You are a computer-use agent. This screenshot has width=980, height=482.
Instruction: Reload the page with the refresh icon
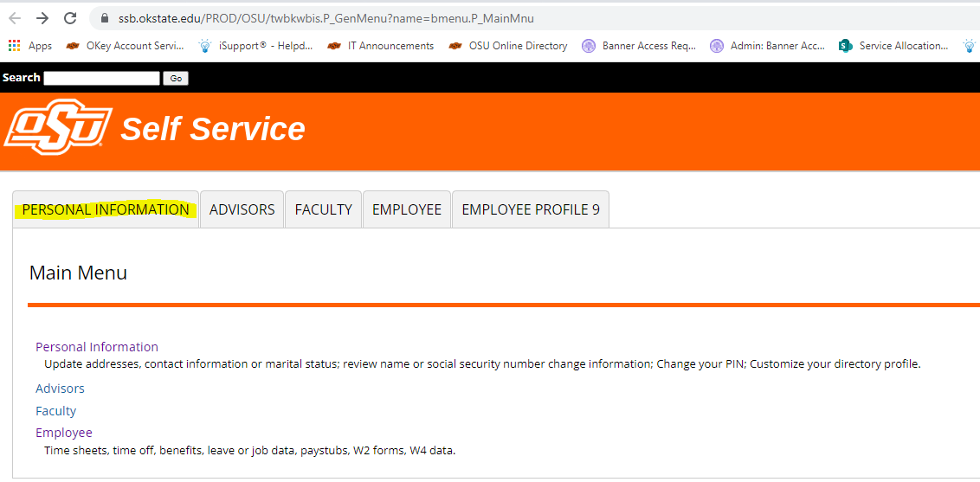[71, 18]
